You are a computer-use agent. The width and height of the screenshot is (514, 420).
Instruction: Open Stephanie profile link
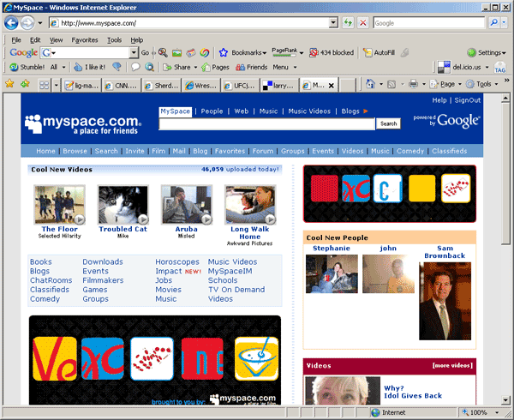coord(332,249)
